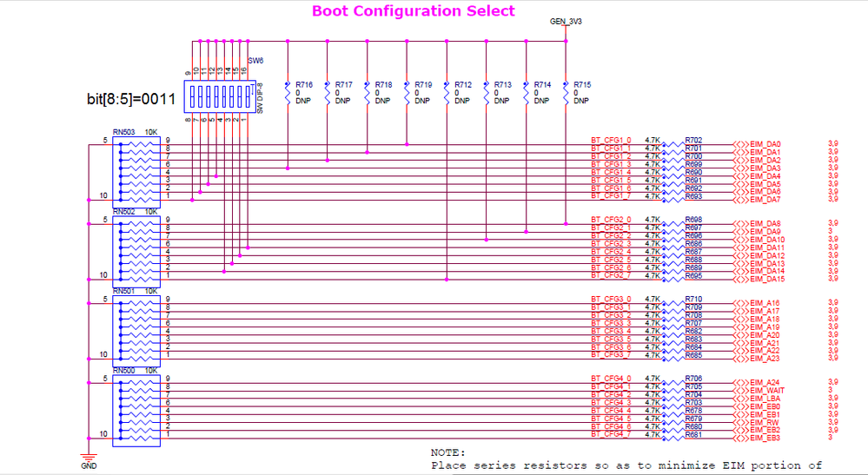This screenshot has height=475, width=868.
Task: Select the RN503 designator label
Action: point(124,132)
